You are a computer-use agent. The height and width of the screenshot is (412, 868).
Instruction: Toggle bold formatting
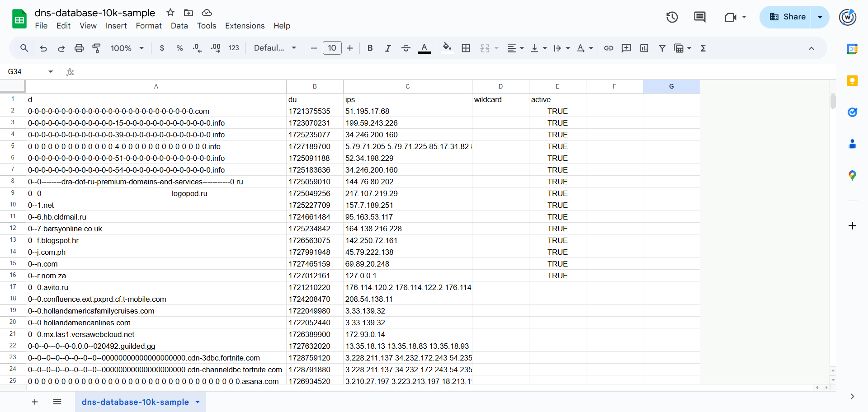[x=370, y=48]
